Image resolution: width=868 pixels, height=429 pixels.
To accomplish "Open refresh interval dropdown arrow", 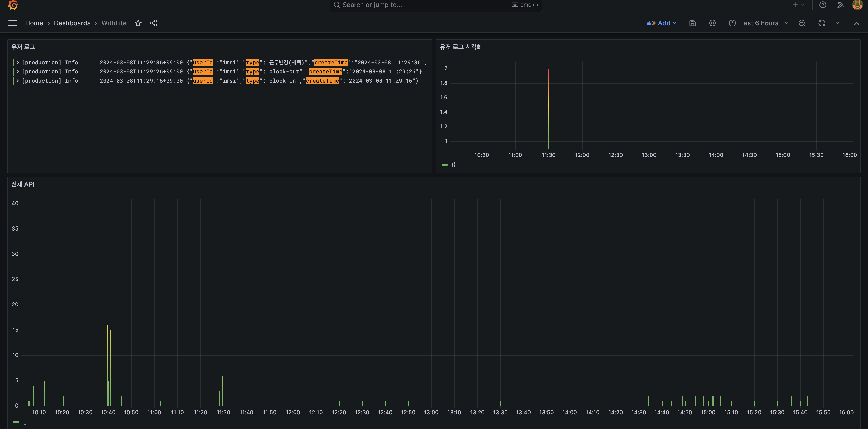I will pos(837,23).
